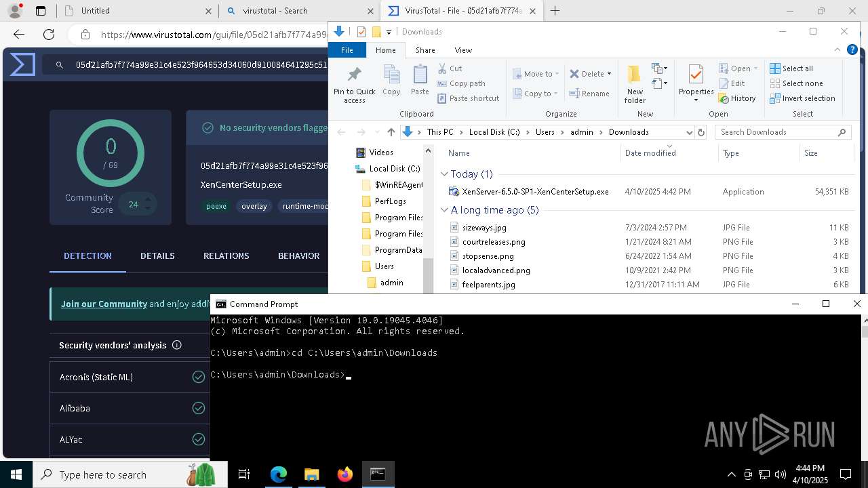Click Paste shortcut in Explorer ribbon

click(468, 98)
